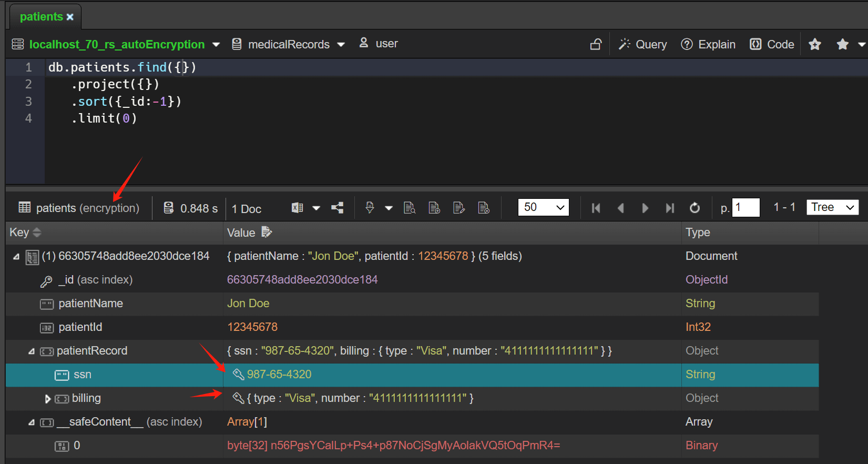Collapse document 66305748add8ee2030dce184

click(x=16, y=257)
